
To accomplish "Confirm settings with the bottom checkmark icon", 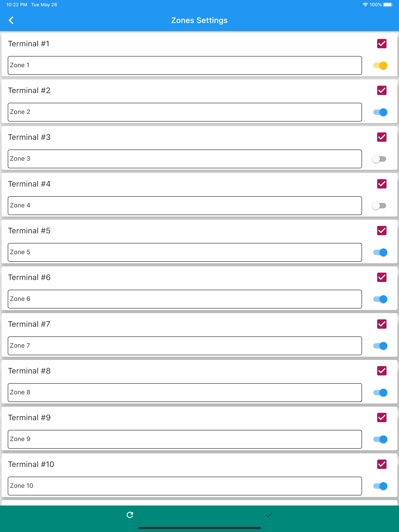I will coord(269,515).
